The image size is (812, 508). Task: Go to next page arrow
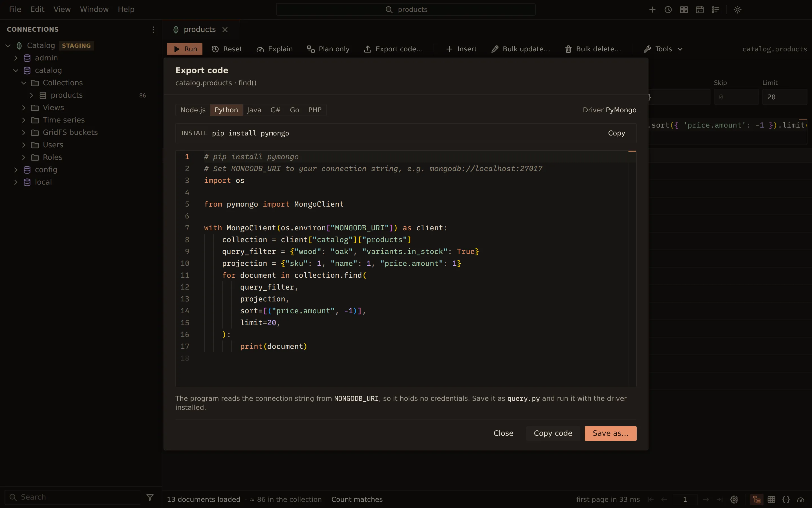[x=706, y=500]
